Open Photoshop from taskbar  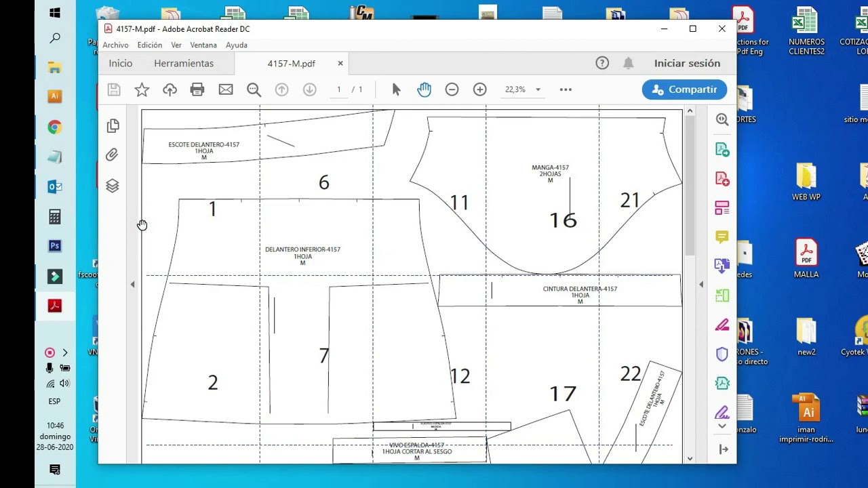coord(55,246)
